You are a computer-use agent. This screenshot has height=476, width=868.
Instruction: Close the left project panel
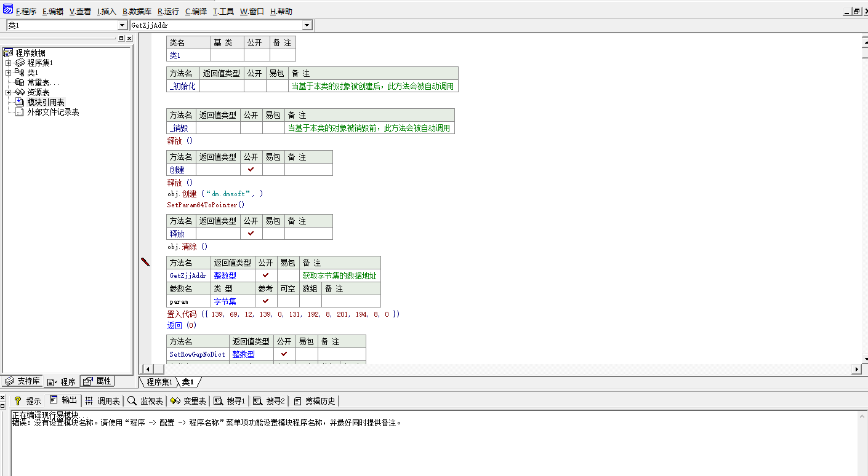coord(129,38)
